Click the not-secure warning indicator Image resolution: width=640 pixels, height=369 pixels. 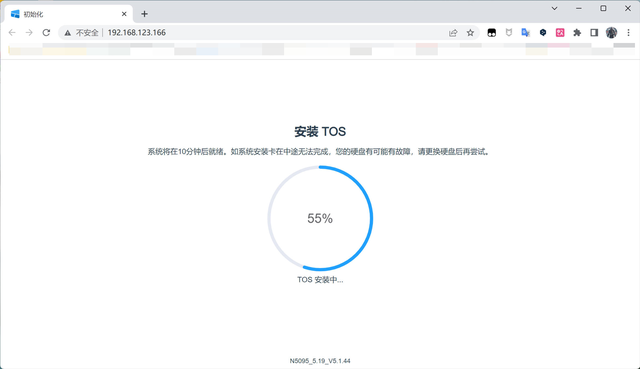(81, 33)
